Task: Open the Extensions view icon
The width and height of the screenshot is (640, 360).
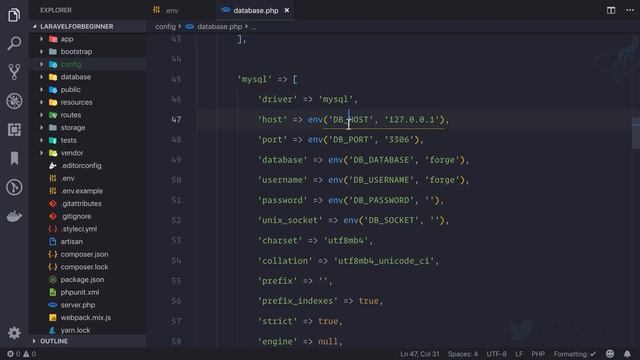Action: [14, 130]
